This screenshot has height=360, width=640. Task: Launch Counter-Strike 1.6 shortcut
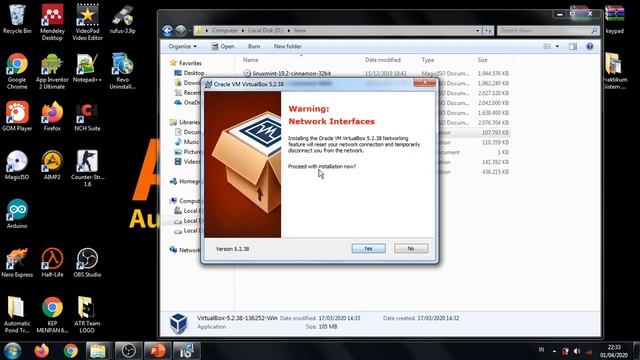point(87,169)
